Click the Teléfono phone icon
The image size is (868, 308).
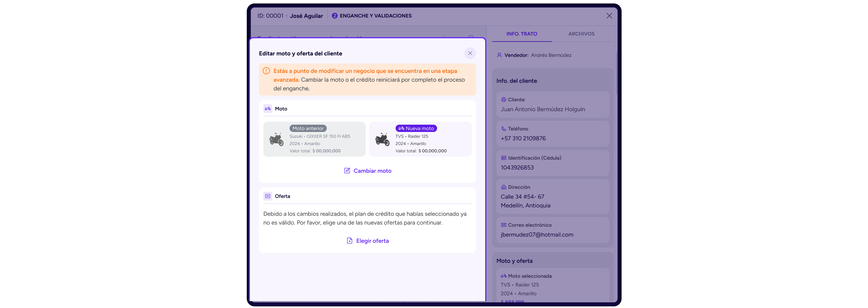tap(503, 129)
